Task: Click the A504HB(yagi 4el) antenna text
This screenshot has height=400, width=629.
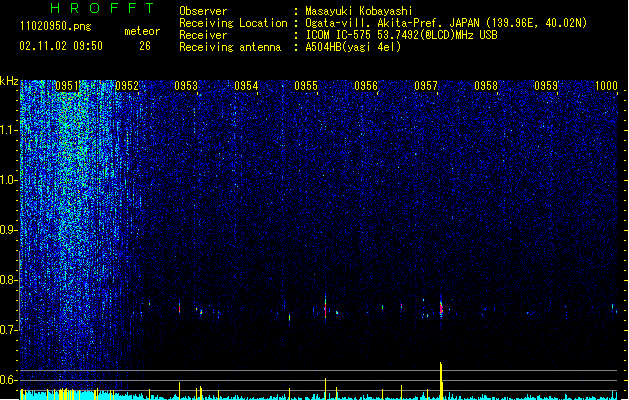Action: click(x=353, y=47)
